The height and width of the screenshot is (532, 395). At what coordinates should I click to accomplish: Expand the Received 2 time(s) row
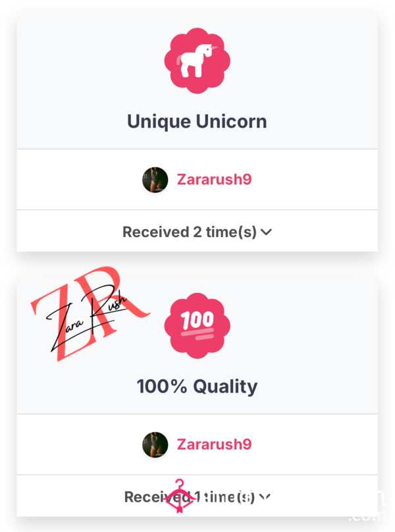pyautogui.click(x=197, y=231)
